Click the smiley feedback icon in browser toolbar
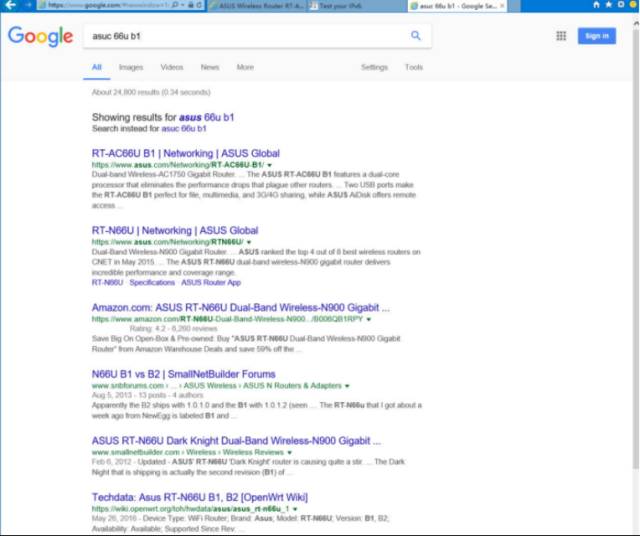This screenshot has height=536, width=640. click(x=633, y=4)
